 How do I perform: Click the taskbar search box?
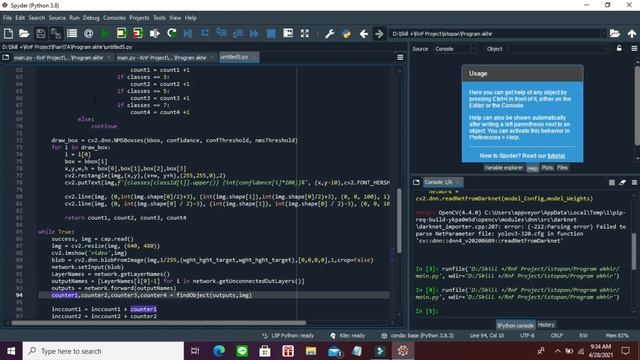(104, 351)
